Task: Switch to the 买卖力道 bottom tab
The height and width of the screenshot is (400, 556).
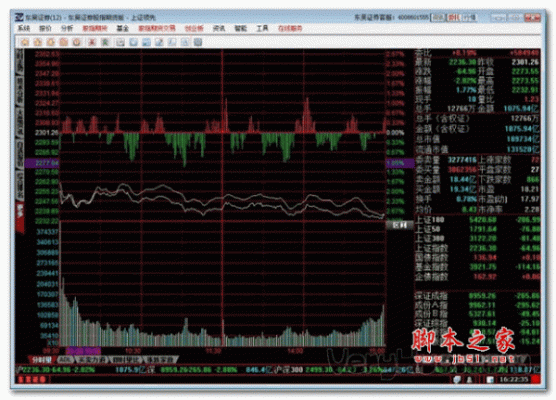Action: pyautogui.click(x=92, y=360)
